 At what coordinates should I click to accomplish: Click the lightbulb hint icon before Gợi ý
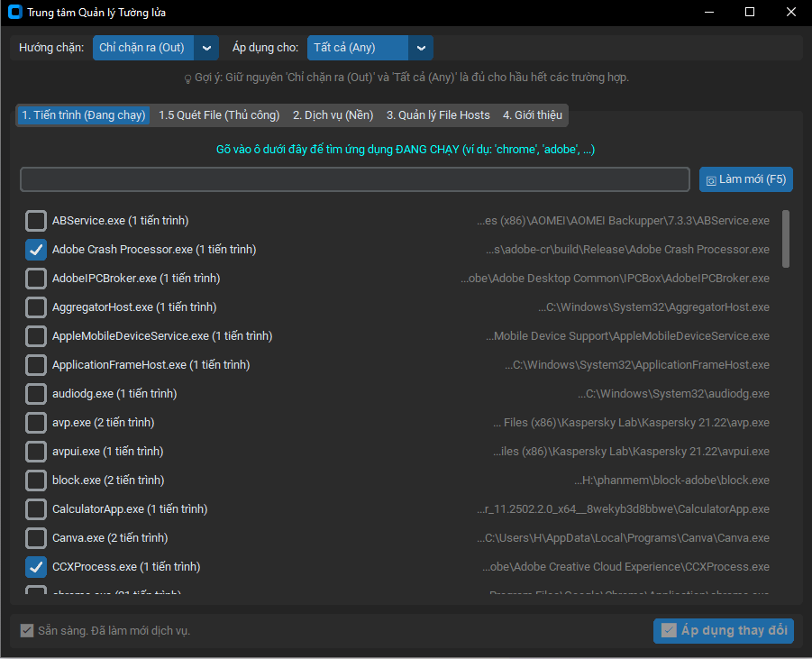tap(187, 78)
